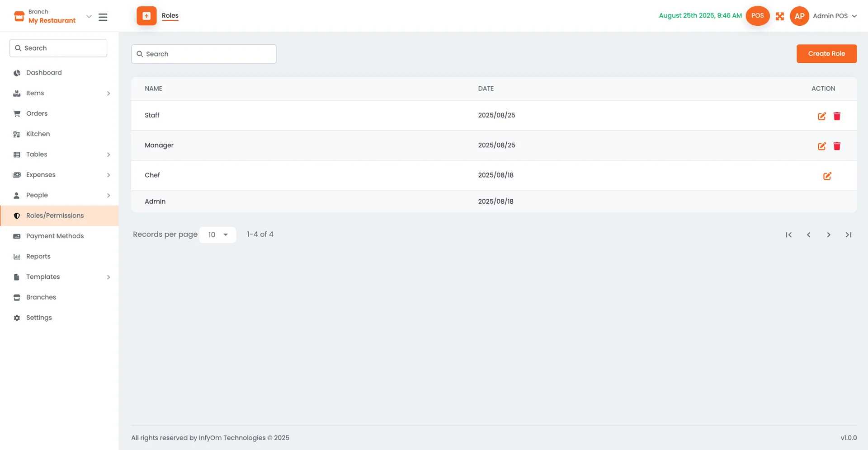Image resolution: width=868 pixels, height=450 pixels.
Task: Jump to the first page arrow
Action: [788, 235]
